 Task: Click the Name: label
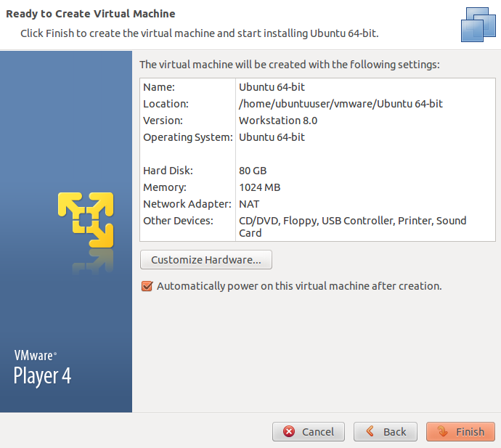(159, 87)
